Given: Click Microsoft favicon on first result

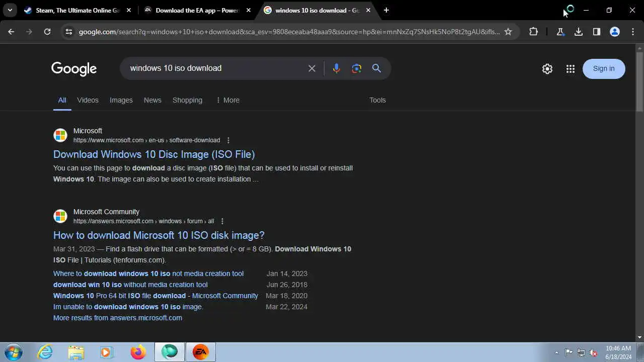Looking at the screenshot, I should [60, 135].
